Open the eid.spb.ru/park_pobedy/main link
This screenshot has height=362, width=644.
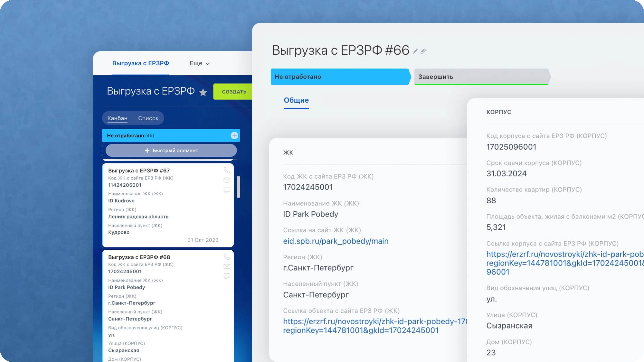pyautogui.click(x=336, y=241)
